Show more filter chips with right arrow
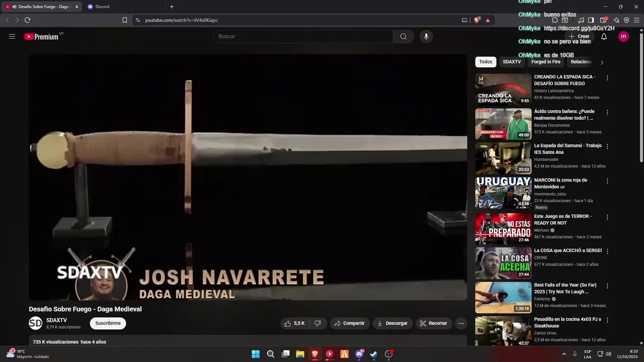 [602, 62]
